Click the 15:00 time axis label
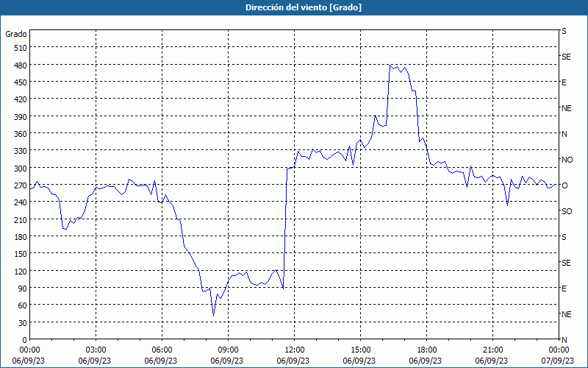The image size is (588, 368). [360, 350]
